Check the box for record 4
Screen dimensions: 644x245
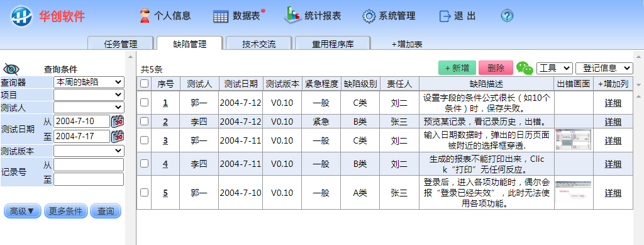click(144, 163)
